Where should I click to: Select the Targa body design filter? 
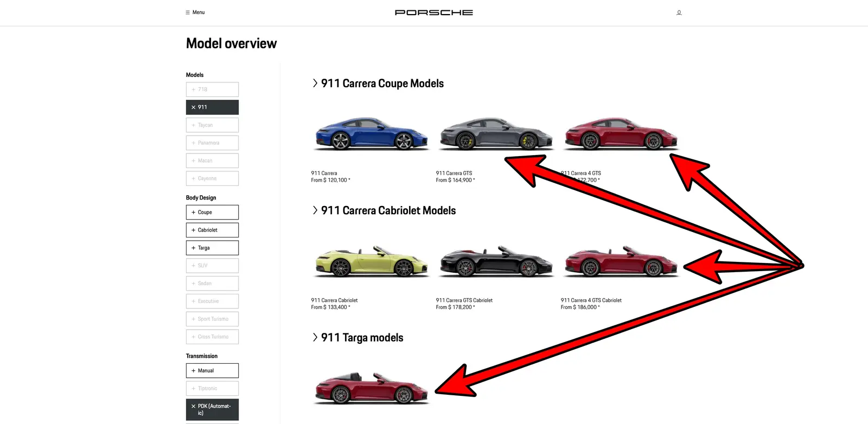[x=212, y=248]
